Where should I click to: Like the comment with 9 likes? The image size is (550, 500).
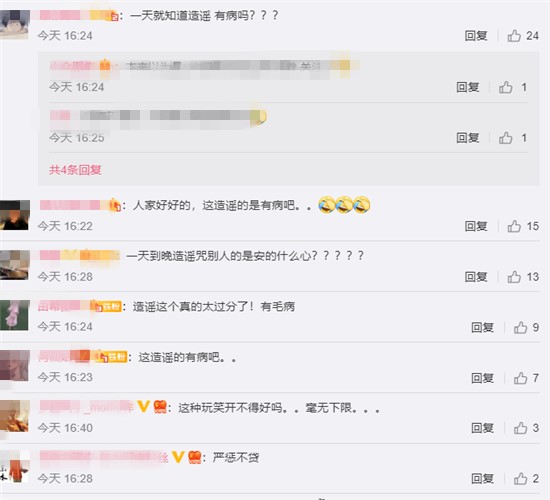(520, 327)
